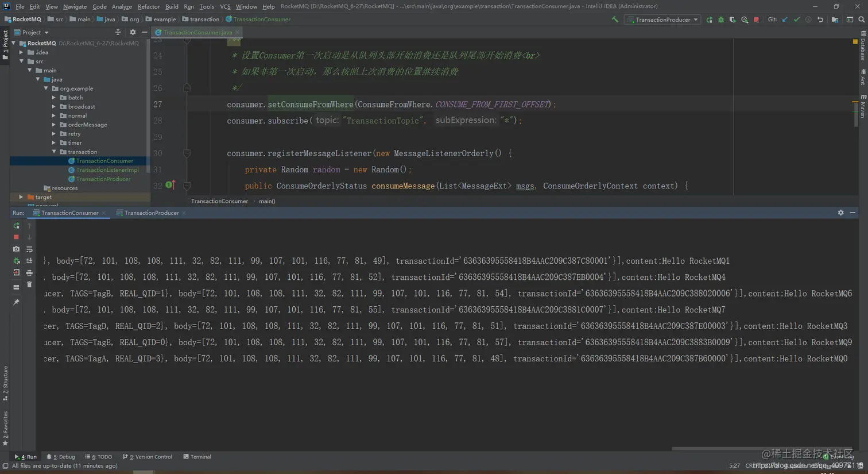The width and height of the screenshot is (868, 474).
Task: Clear all console output with trash icon
Action: click(x=29, y=285)
